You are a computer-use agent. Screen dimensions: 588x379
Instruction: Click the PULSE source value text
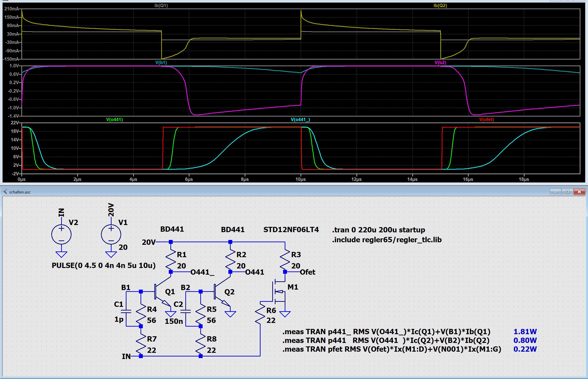[x=104, y=265]
